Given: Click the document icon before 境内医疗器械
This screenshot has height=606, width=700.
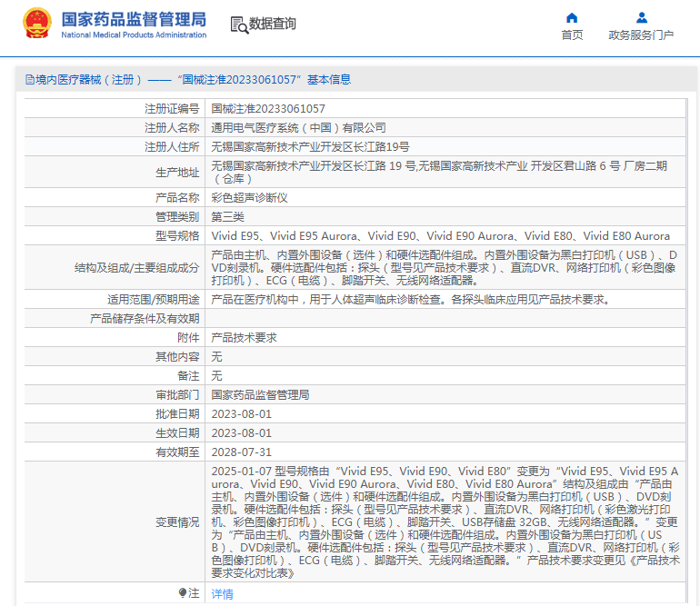Looking at the screenshot, I should [x=29, y=80].
